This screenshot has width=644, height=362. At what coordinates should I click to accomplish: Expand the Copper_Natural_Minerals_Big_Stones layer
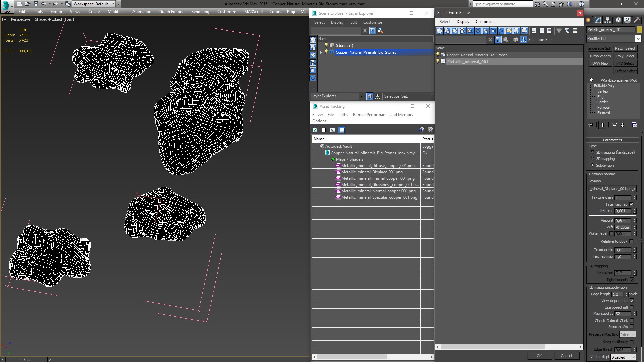pos(321,52)
